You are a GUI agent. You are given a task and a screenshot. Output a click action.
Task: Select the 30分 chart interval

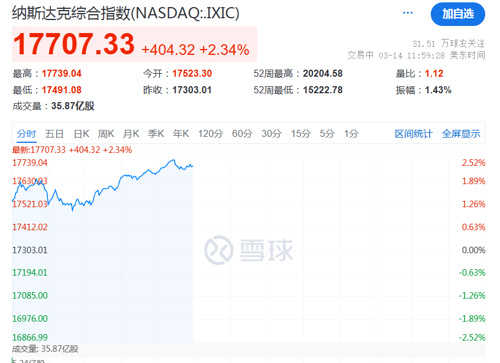coord(271,134)
